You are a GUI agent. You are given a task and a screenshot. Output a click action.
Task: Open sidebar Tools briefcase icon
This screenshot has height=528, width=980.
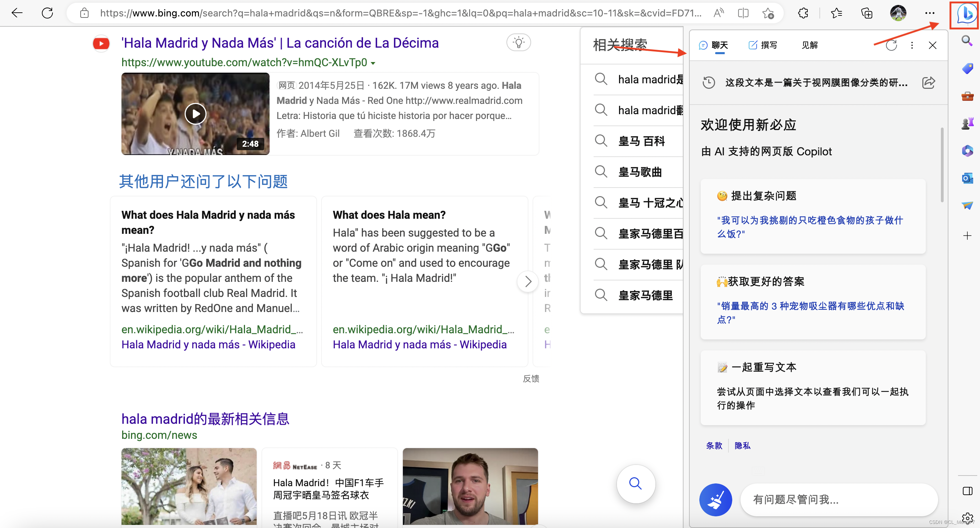pyautogui.click(x=967, y=96)
